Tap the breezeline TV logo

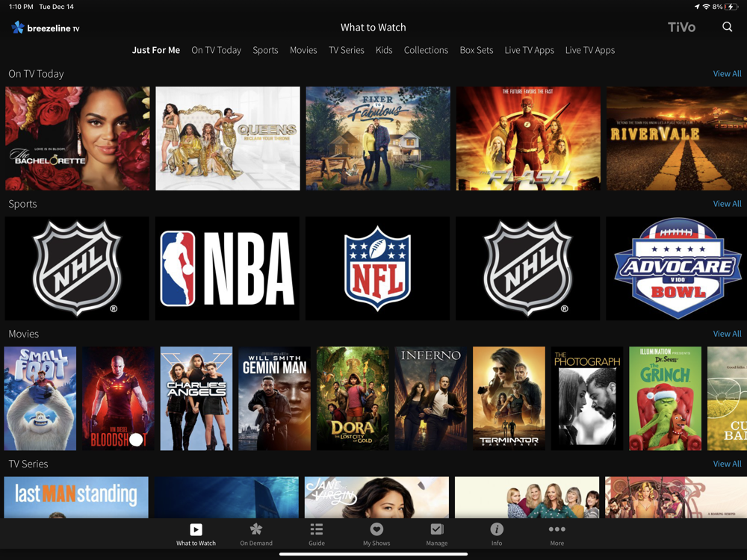[x=46, y=28]
